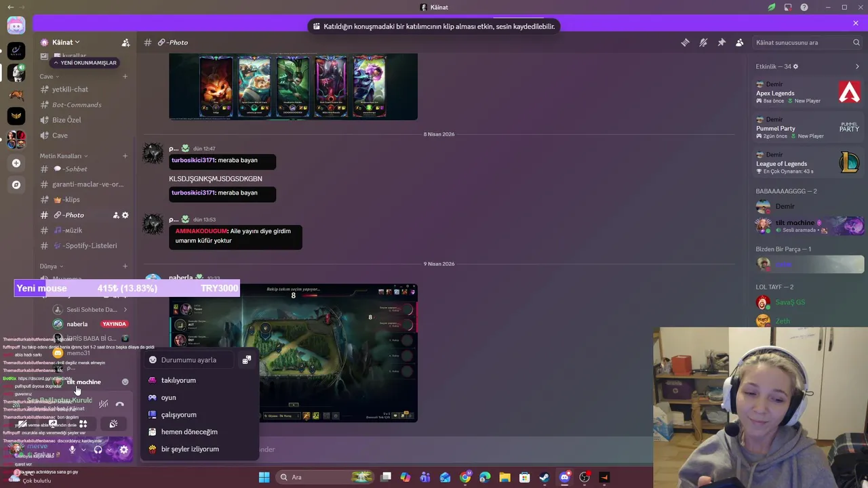The width and height of the screenshot is (868, 488).
Task: Open the Threads icon in channel header
Action: coord(685,42)
